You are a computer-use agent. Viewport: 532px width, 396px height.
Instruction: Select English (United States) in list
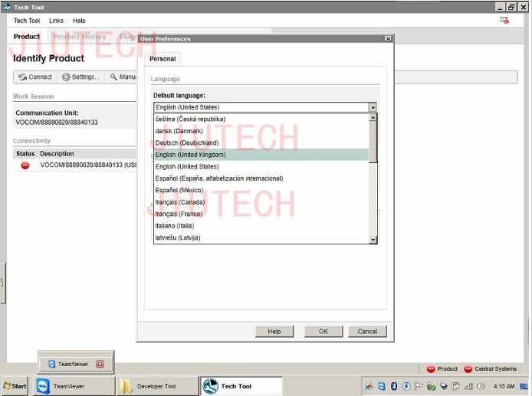point(261,166)
